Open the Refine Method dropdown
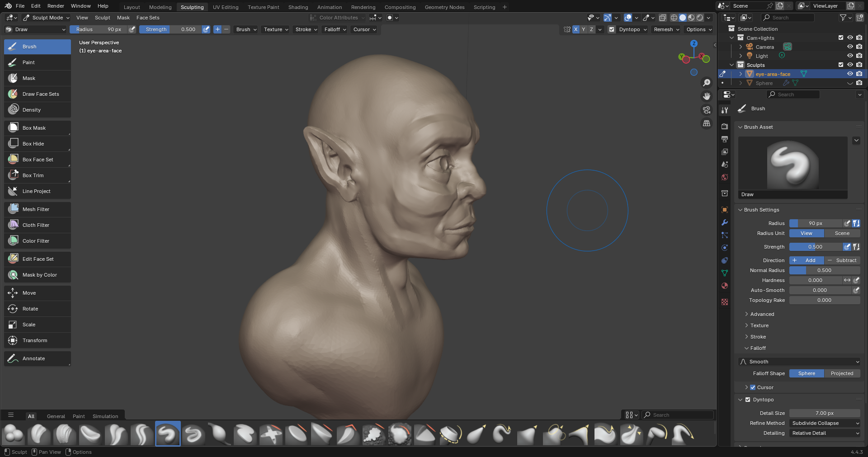 [825, 423]
